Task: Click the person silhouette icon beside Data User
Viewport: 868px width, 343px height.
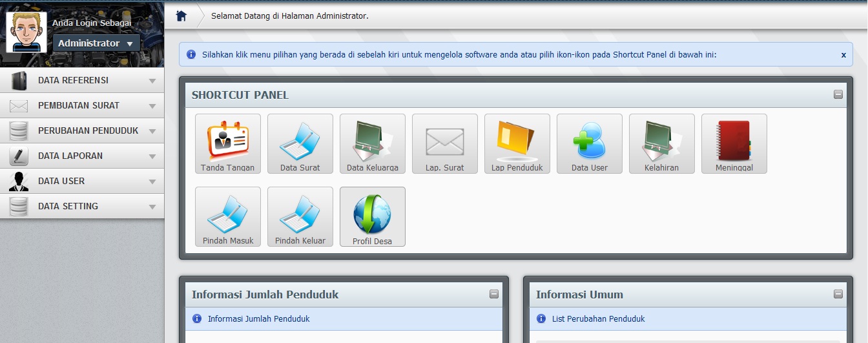Action: pos(19,182)
